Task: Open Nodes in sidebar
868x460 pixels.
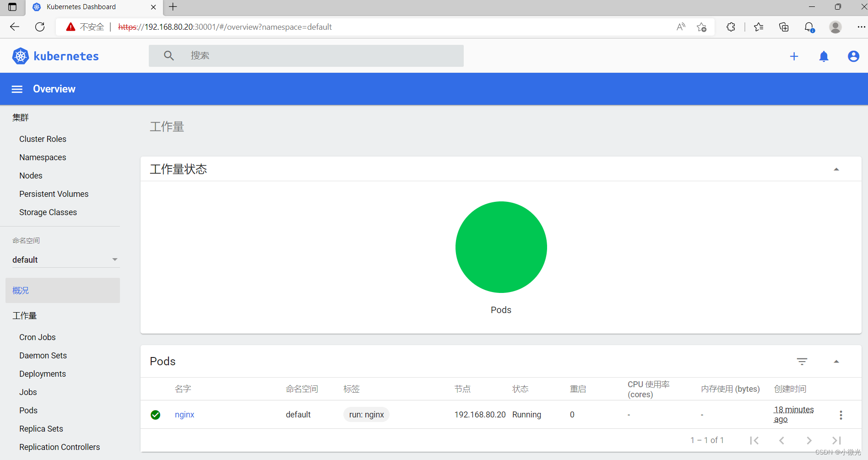Action: (x=31, y=175)
